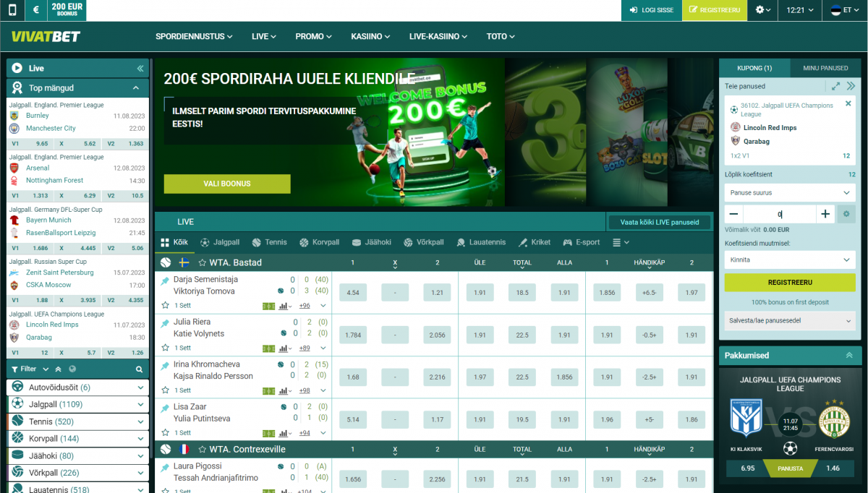
Task: Pin the Darja Semenistaja match
Action: click(x=165, y=280)
